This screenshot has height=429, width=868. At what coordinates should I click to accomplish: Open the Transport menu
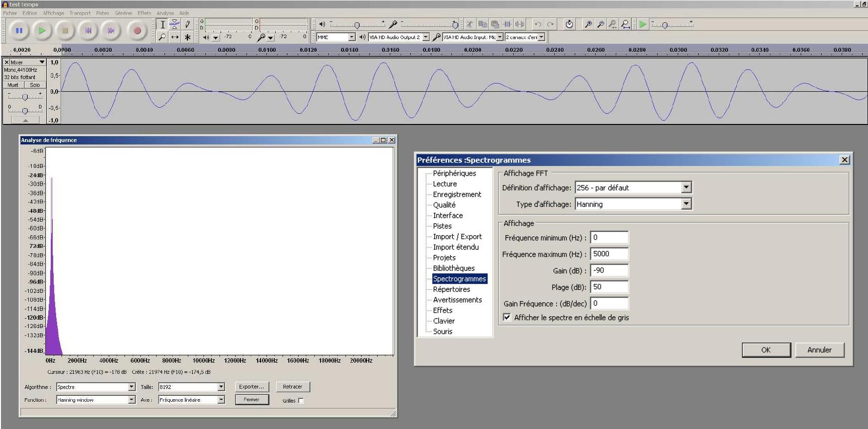pos(80,13)
